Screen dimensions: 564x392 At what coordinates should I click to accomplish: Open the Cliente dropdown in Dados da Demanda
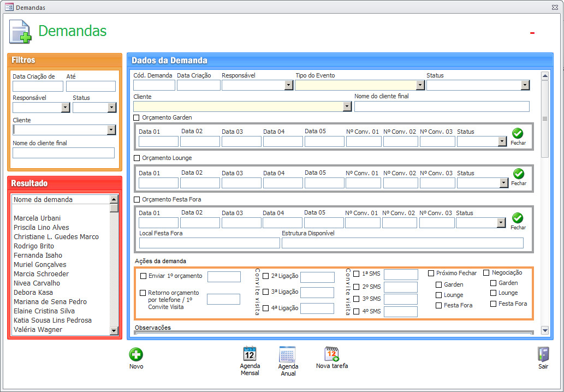pos(347,106)
